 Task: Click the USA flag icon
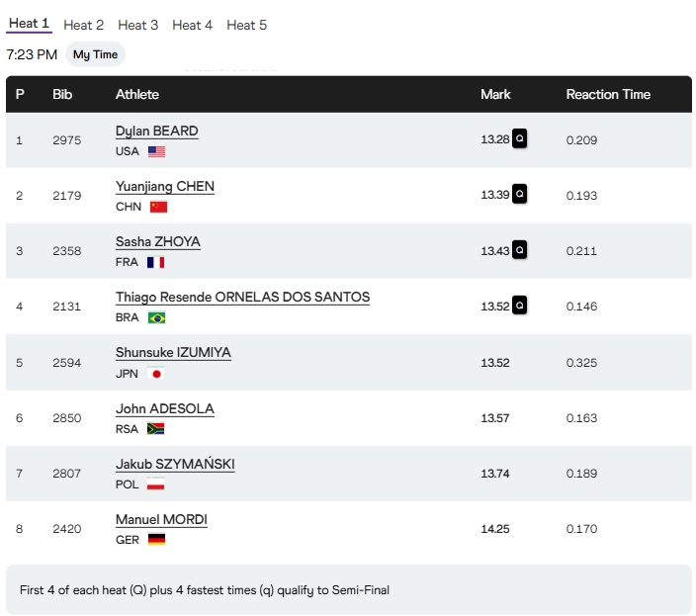(156, 151)
